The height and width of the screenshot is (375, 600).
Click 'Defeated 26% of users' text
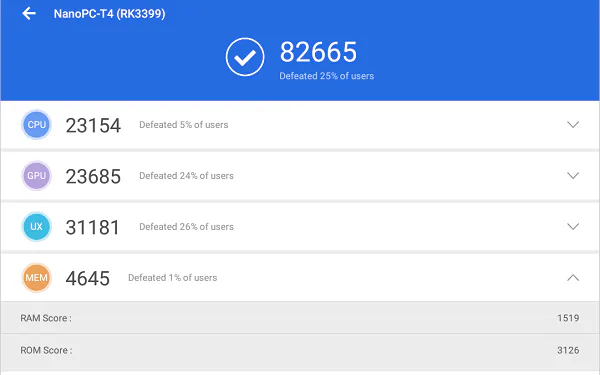click(x=186, y=227)
